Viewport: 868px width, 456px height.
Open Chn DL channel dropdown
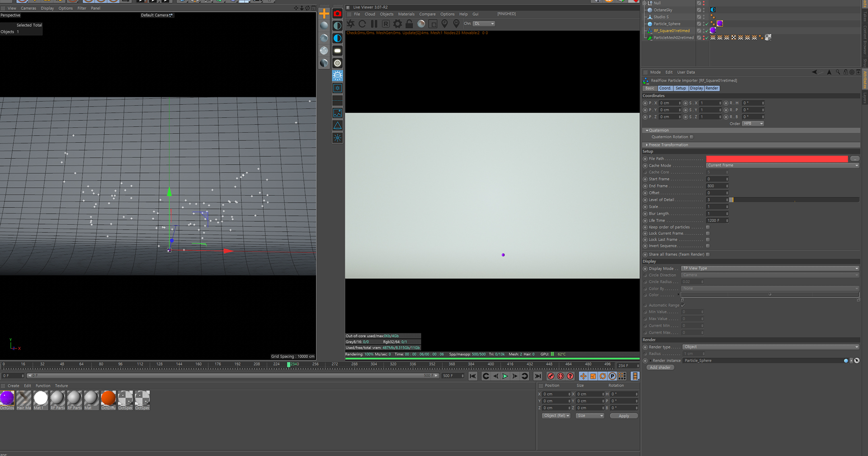484,24
